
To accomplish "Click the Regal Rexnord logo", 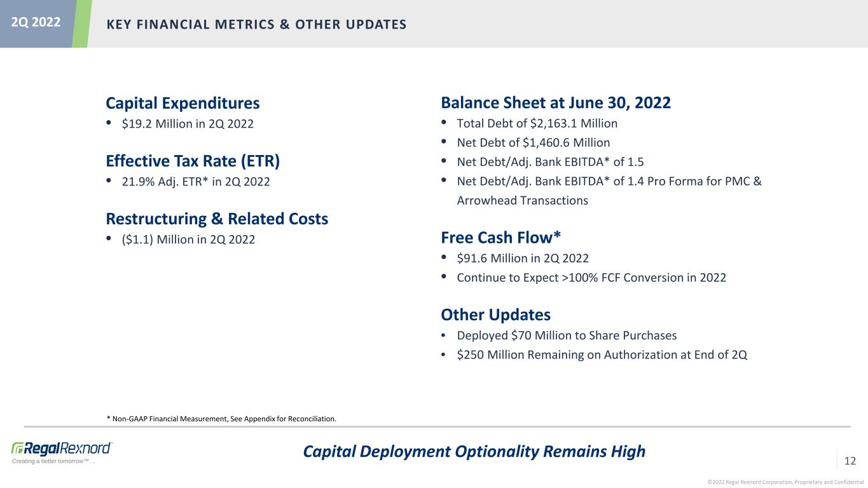I will pyautogui.click(x=62, y=449).
